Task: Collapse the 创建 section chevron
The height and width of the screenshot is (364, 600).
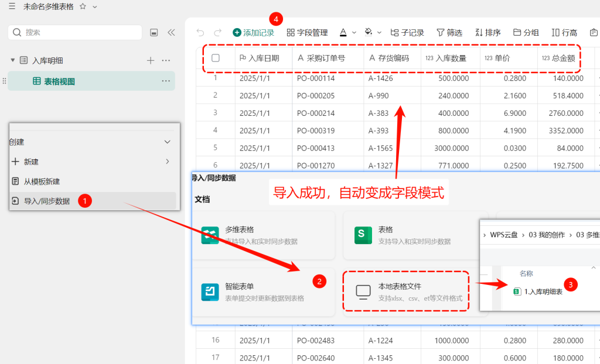Action: point(167,142)
